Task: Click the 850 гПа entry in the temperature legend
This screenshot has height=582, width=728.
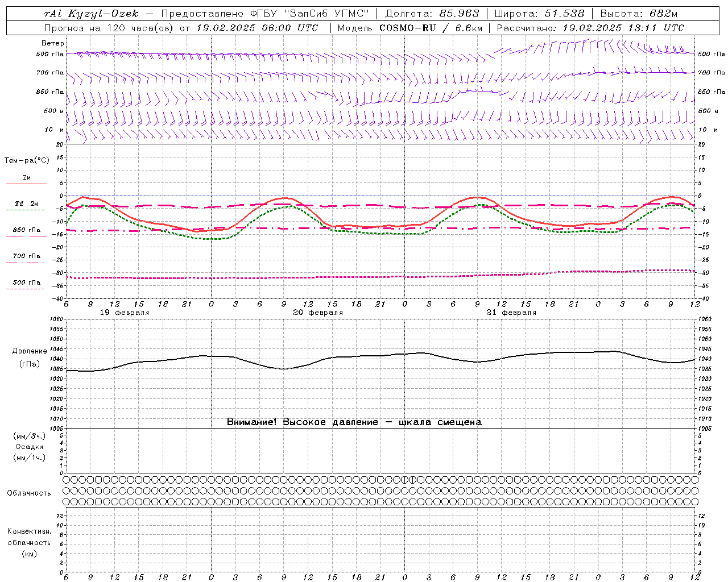Action: [x=27, y=232]
